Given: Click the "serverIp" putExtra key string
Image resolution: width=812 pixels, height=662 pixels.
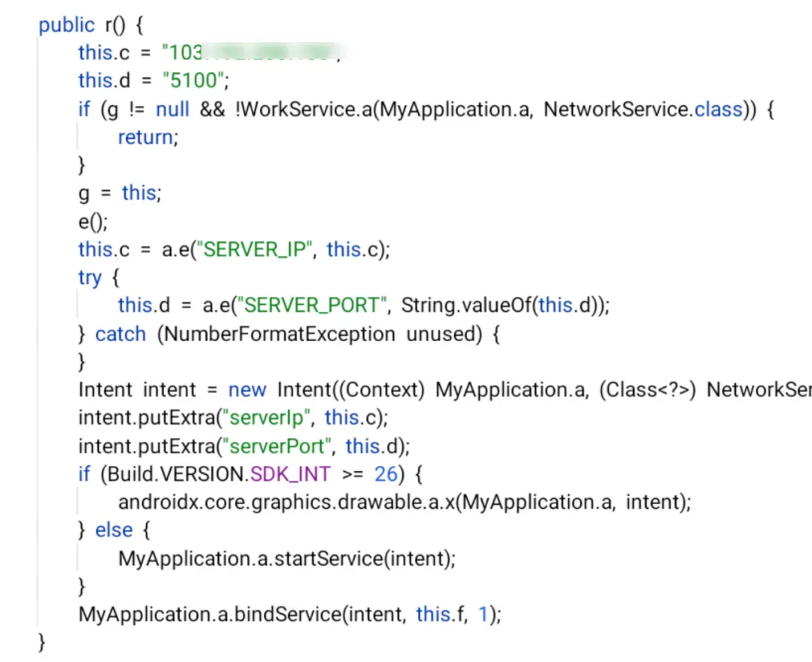Looking at the screenshot, I should [x=266, y=418].
